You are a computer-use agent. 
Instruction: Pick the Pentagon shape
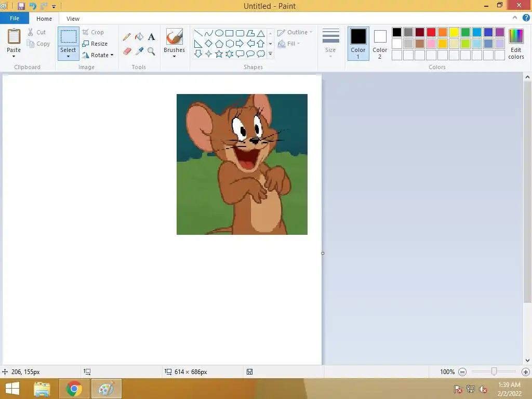219,44
